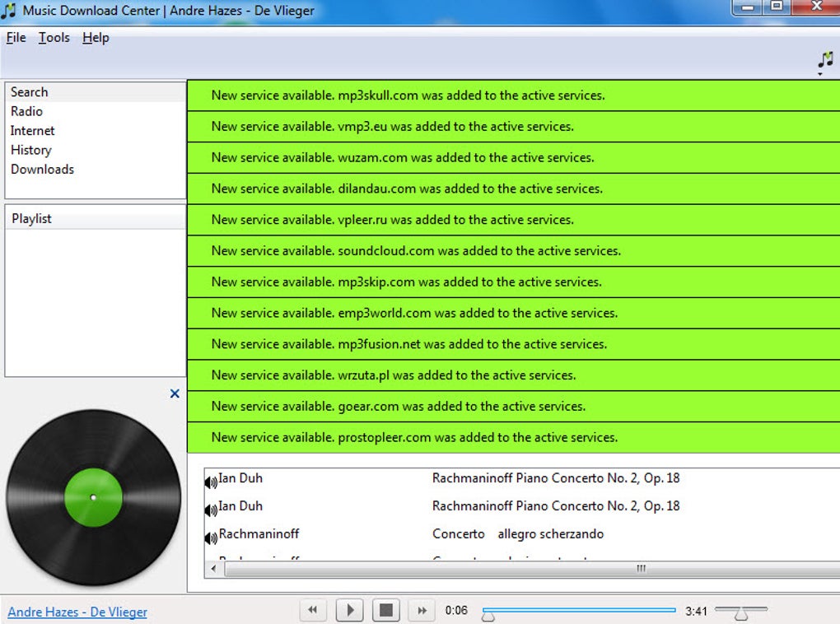Click the total duration 3:41
Screen dimensions: 840x624
coord(696,611)
